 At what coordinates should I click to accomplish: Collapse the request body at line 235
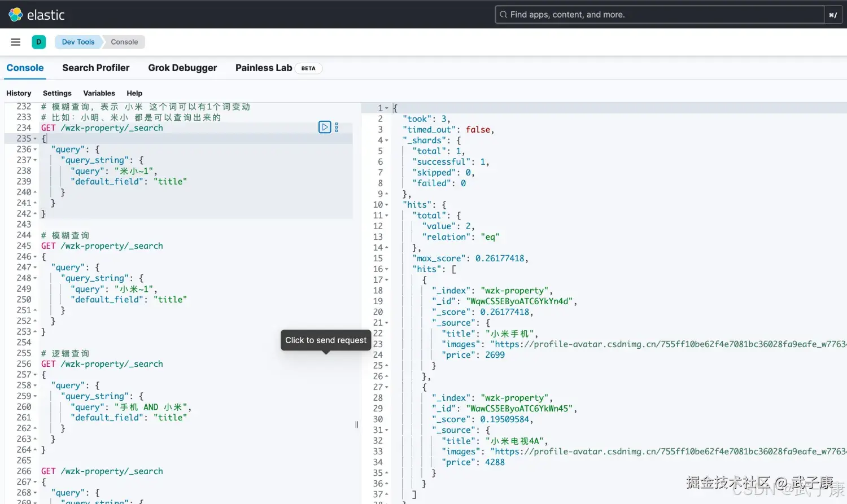35,138
